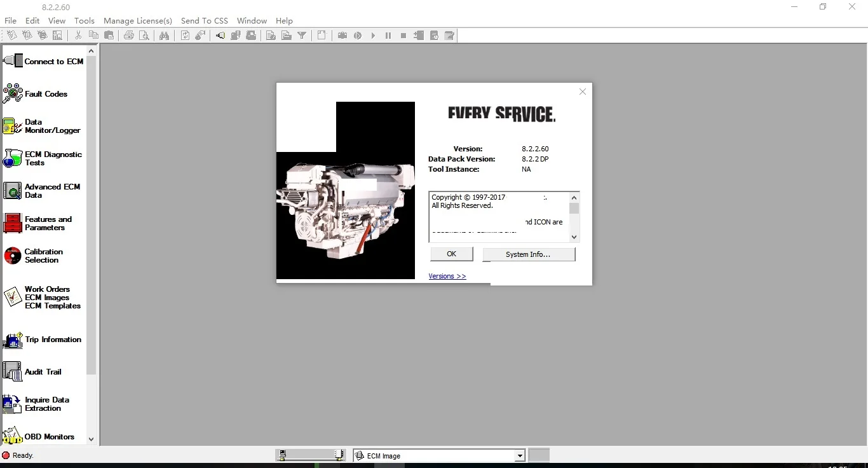Open the View menu
The height and width of the screenshot is (468, 868).
57,20
